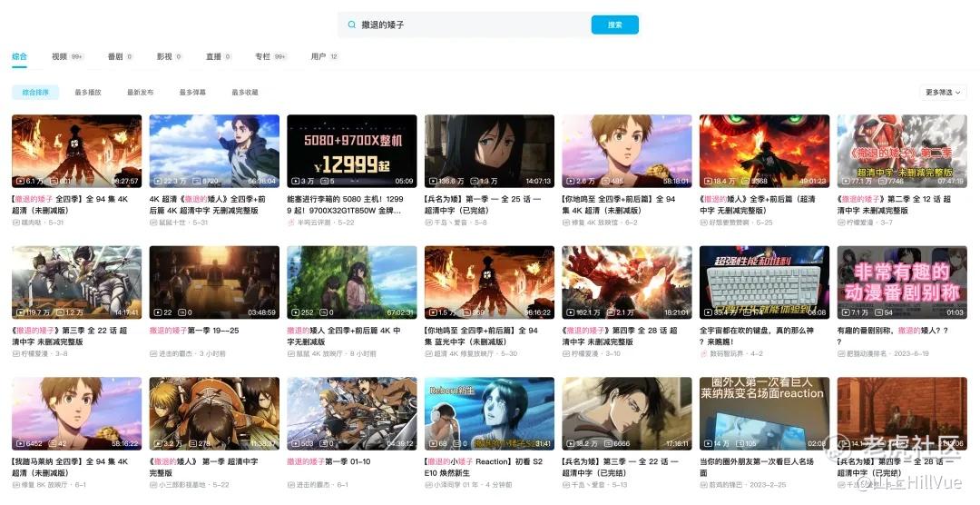This screenshot has width=980, height=505.
Task: Sort results by 最多播放
Action: tap(88, 92)
